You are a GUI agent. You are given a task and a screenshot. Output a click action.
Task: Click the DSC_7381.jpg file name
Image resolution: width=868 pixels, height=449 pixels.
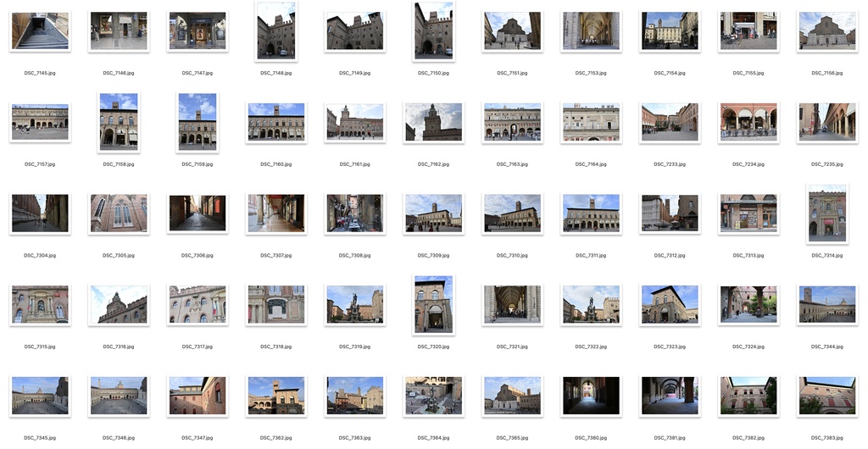click(x=670, y=438)
